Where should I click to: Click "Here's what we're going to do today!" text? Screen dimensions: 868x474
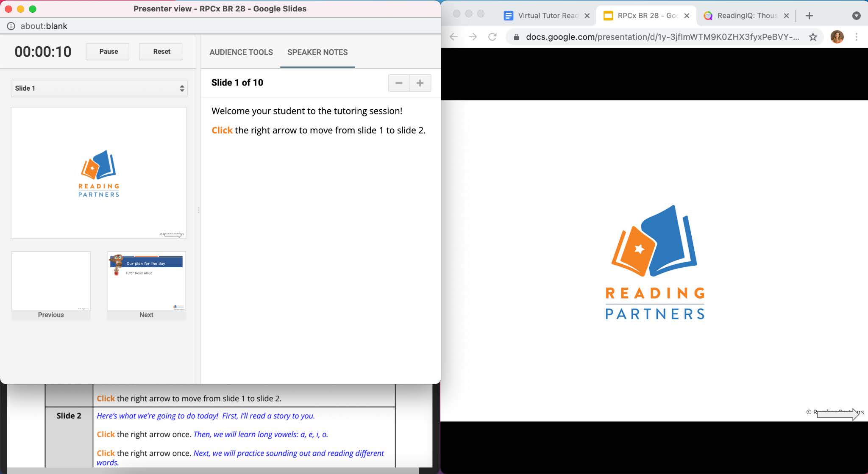tap(158, 416)
